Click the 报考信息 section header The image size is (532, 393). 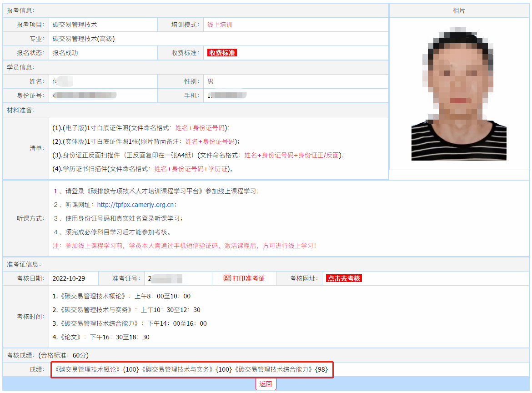click(20, 10)
